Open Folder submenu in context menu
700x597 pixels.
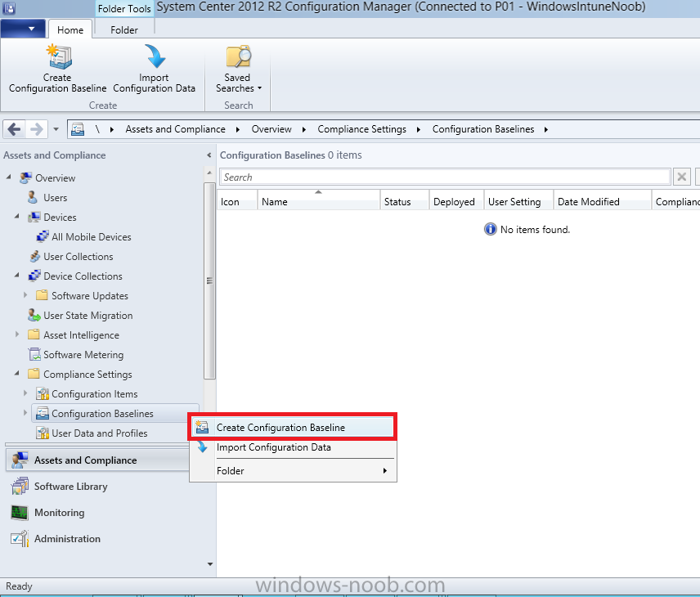pos(293,471)
